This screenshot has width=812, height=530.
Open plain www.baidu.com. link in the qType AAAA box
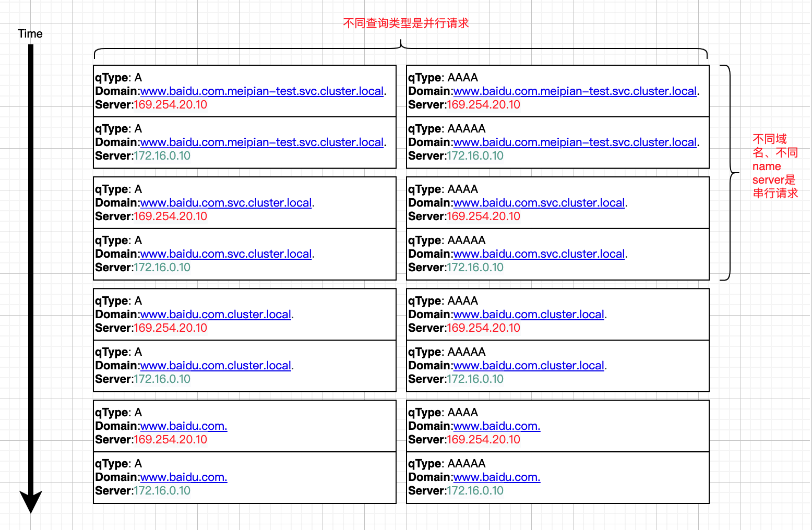pos(496,426)
